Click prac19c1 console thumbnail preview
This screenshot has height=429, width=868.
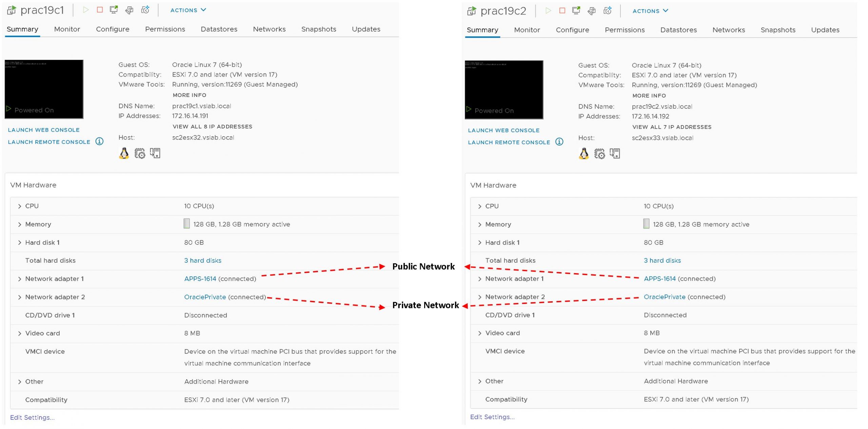tap(44, 89)
